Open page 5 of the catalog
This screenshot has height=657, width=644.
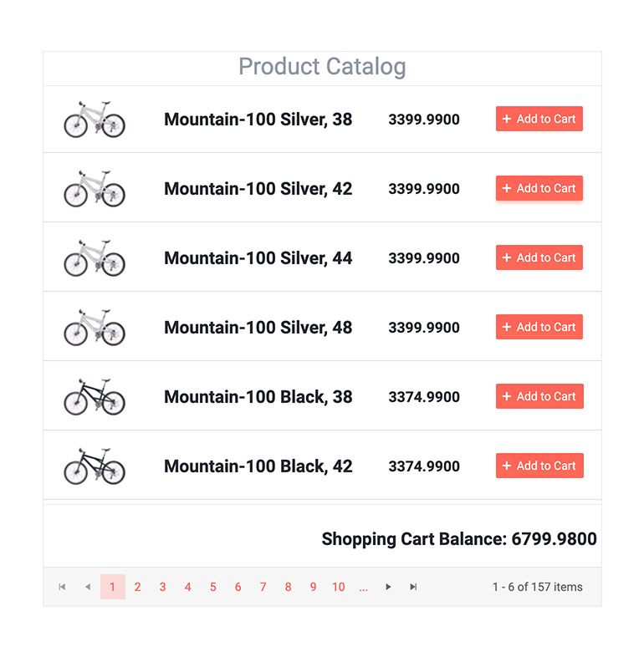point(212,587)
